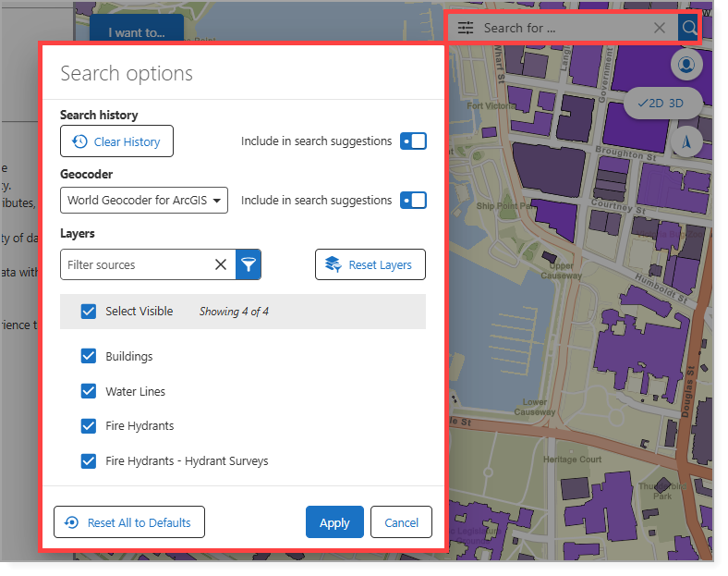
Task: Click the north arrow compass icon
Action: pyautogui.click(x=686, y=141)
